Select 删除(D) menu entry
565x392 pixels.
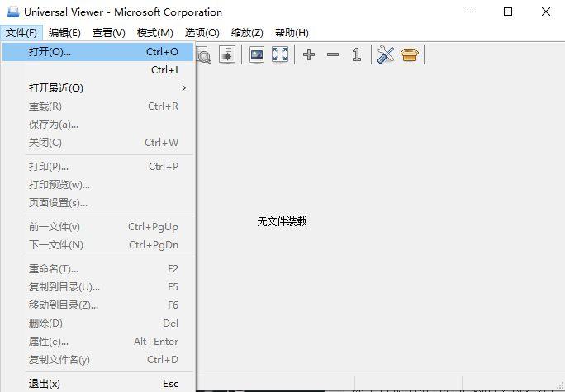coord(98,324)
